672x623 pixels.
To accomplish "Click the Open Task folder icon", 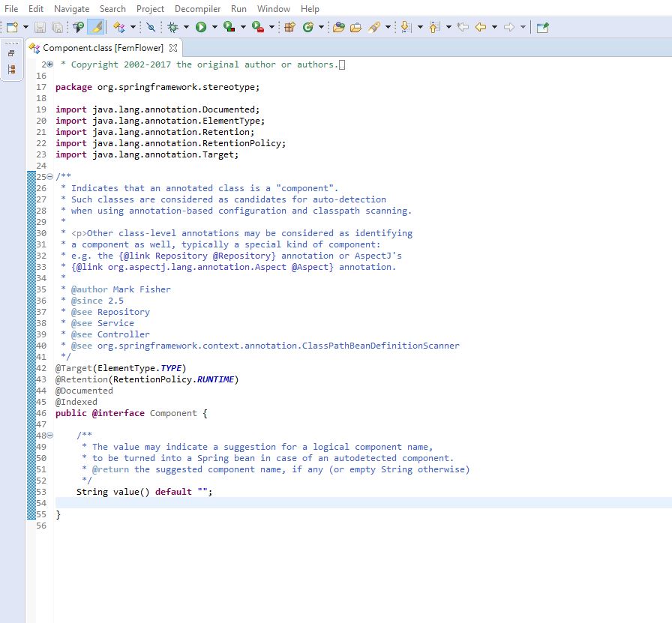I will point(355,28).
